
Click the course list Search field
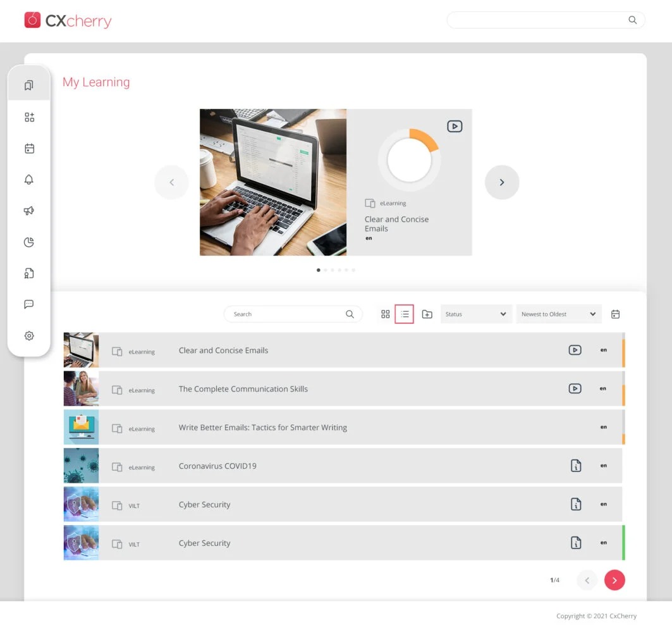click(293, 314)
